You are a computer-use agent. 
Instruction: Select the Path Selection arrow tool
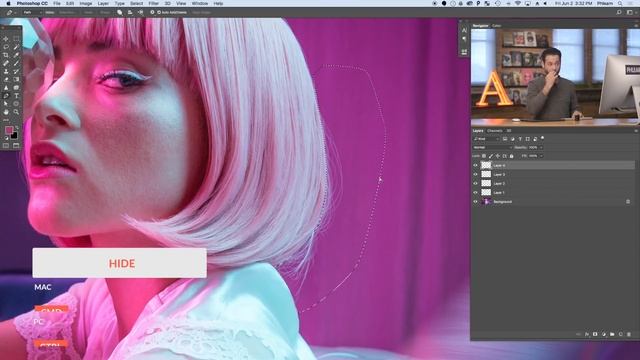(x=6, y=104)
